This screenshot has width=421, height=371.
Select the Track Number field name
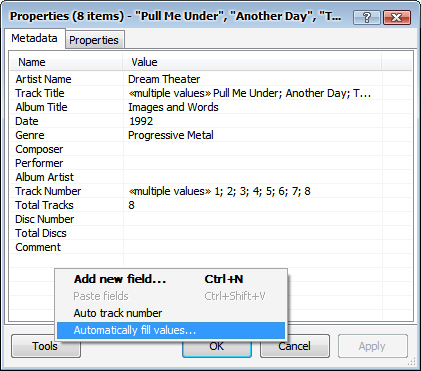(48, 191)
